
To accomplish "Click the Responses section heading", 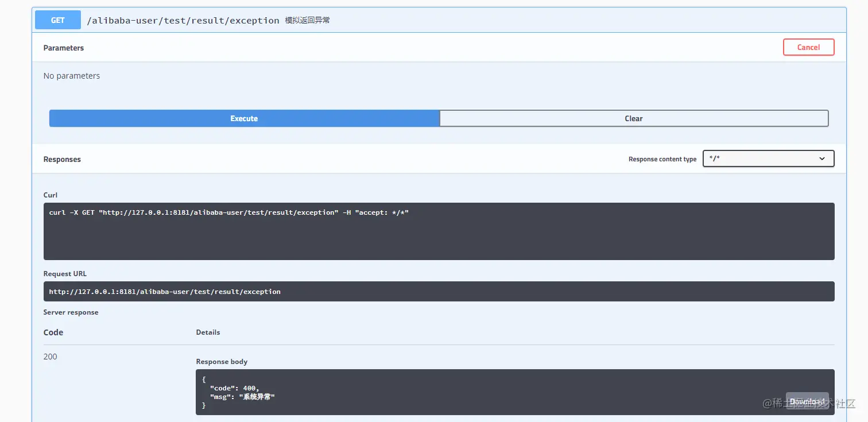I will (x=62, y=159).
